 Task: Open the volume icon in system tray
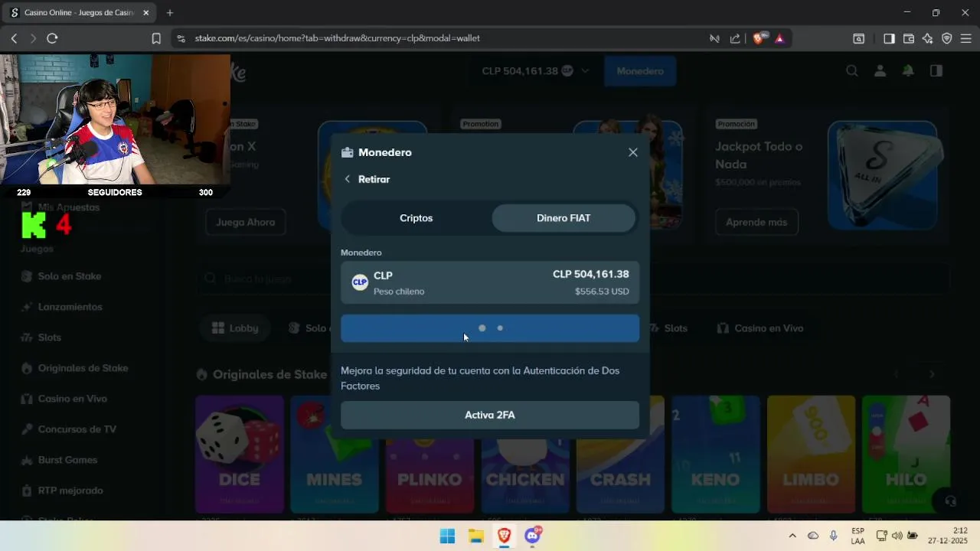897,536
